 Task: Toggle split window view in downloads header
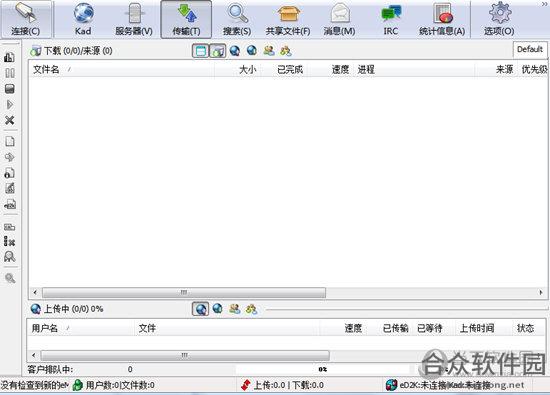pos(201,51)
